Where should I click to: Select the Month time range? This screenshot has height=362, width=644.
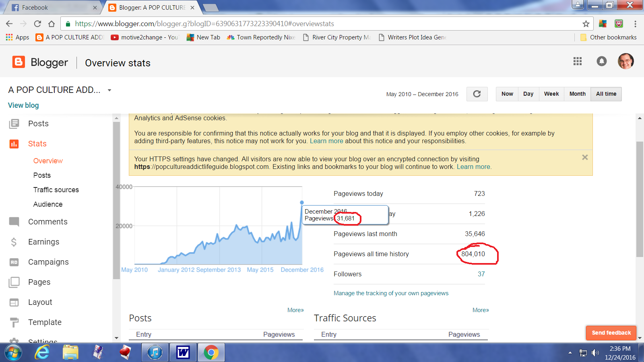point(578,94)
